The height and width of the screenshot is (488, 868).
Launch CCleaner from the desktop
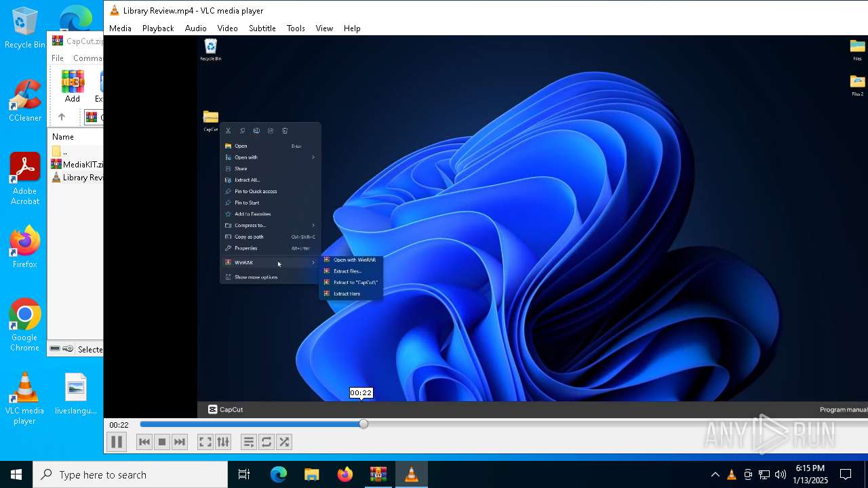[x=25, y=100]
